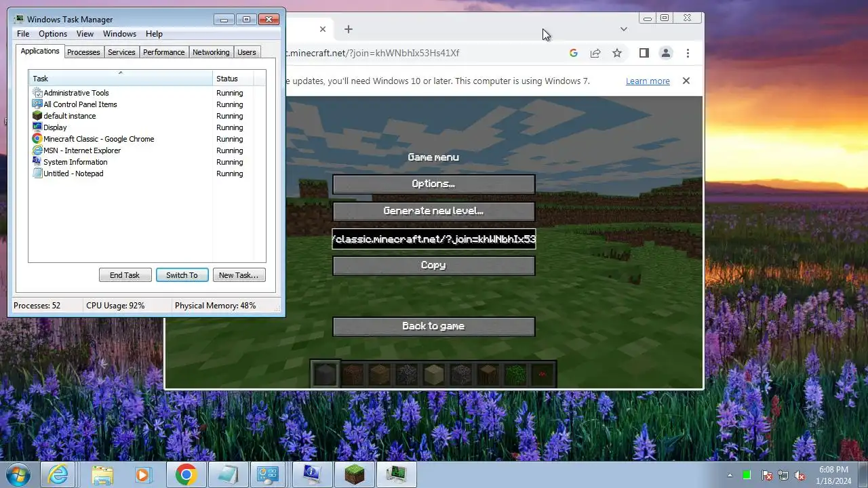
Task: Click Options... in Game menu
Action: (x=433, y=184)
